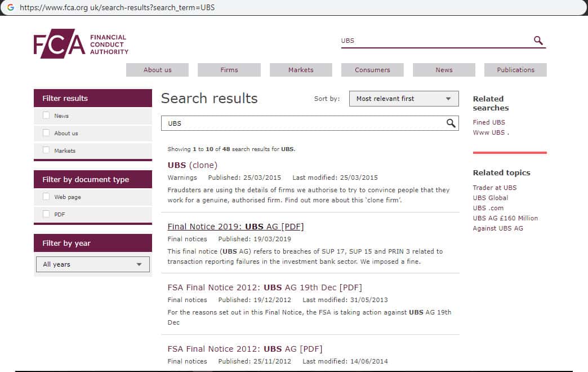Click the search icon in the results search box
Screen dimensions: 588x372
451,123
